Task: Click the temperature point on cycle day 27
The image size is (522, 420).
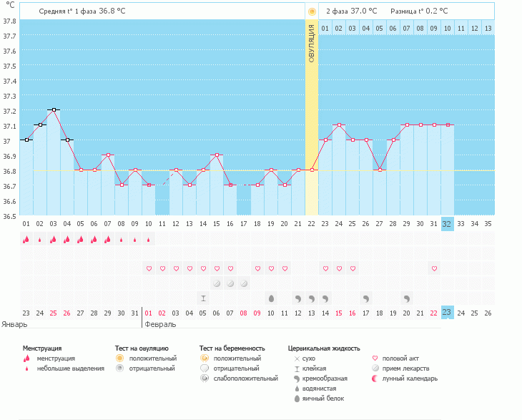Action: point(380,170)
